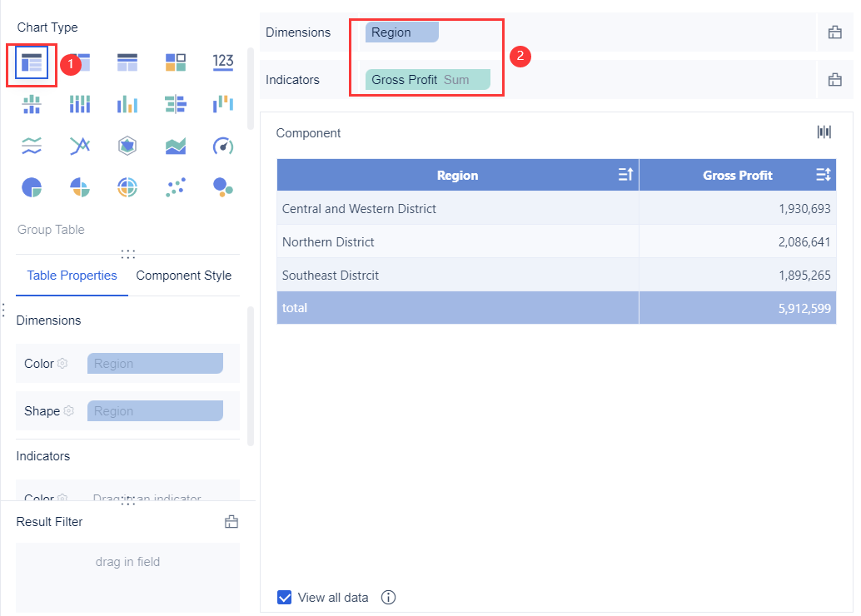Select the 123 numeric card chart type
The width and height of the screenshot is (861, 616).
coord(223,62)
